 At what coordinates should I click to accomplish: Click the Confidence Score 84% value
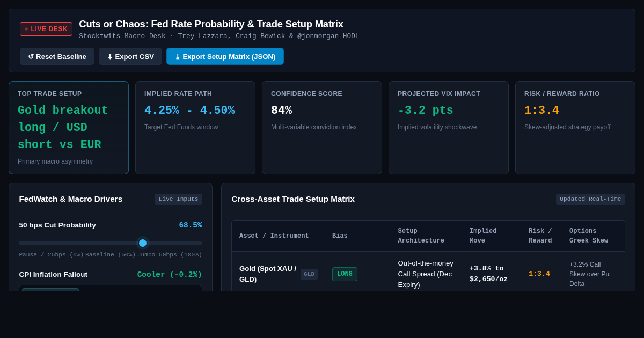(282, 111)
